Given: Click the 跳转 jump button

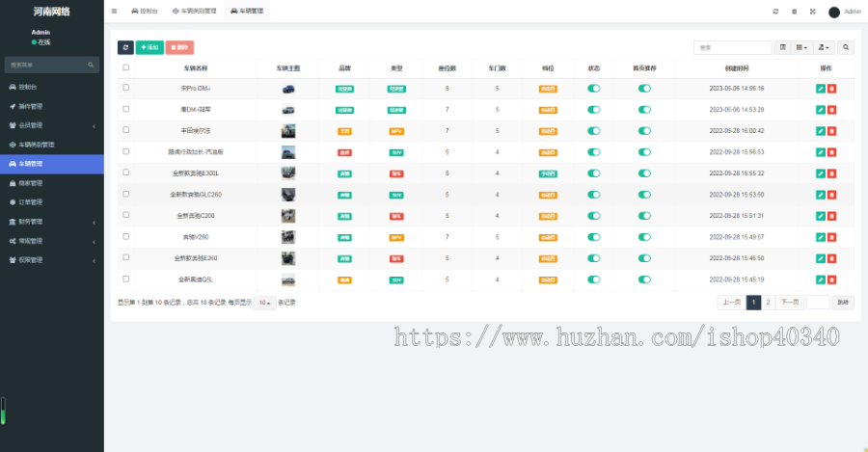Looking at the screenshot, I should (x=843, y=302).
